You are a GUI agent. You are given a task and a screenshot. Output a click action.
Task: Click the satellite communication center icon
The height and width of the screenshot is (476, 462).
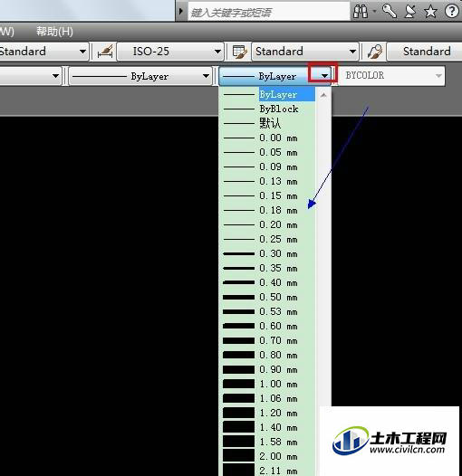(x=410, y=12)
